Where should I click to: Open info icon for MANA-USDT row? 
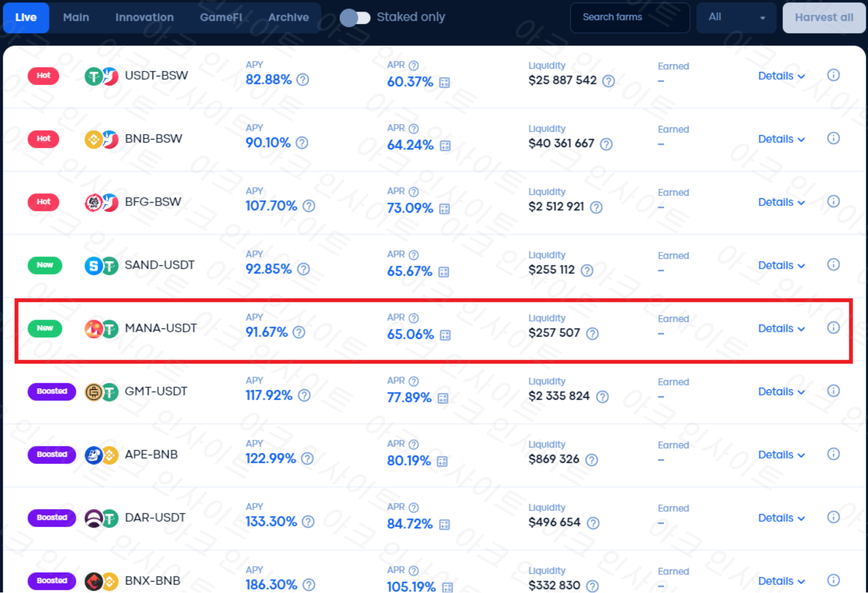point(833,328)
